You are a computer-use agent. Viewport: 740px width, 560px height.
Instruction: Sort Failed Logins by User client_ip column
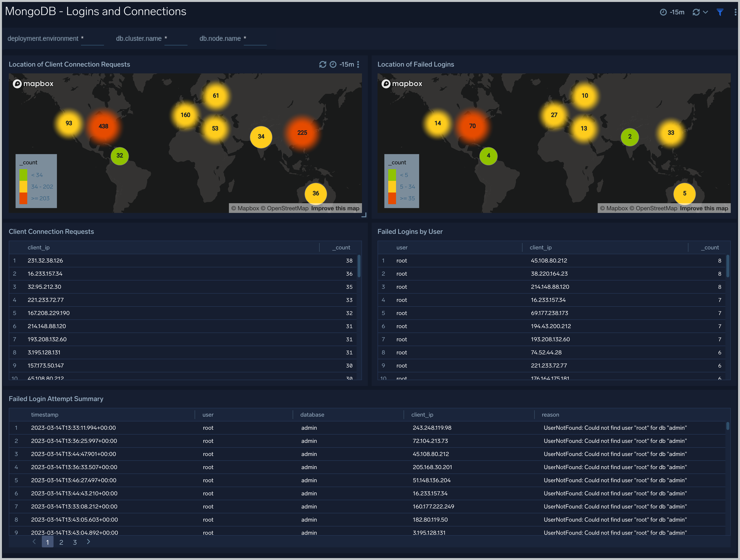click(541, 247)
